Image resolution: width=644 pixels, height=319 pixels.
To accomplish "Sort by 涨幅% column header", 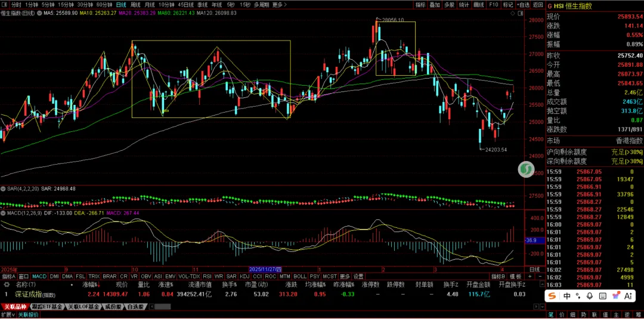I will click(91, 284).
